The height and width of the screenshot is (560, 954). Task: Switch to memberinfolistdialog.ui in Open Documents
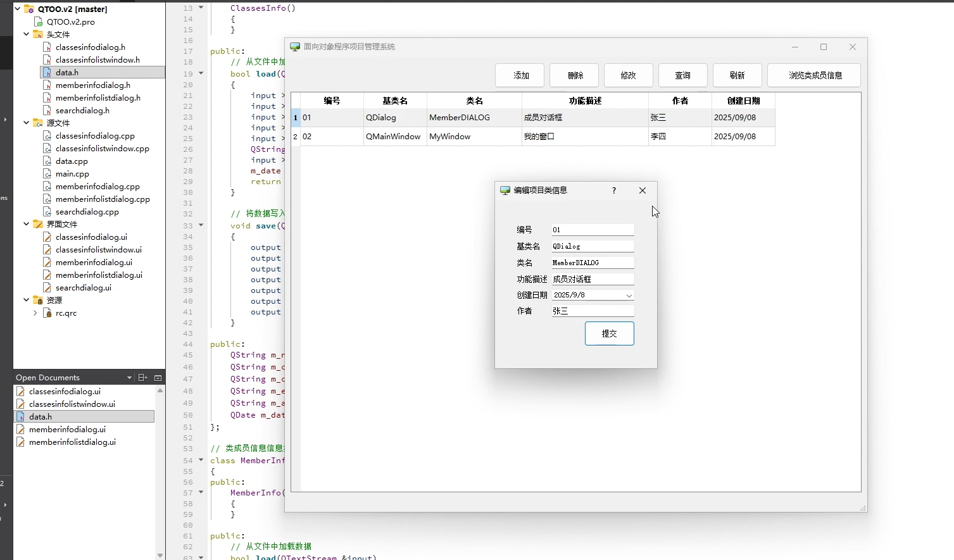72,442
